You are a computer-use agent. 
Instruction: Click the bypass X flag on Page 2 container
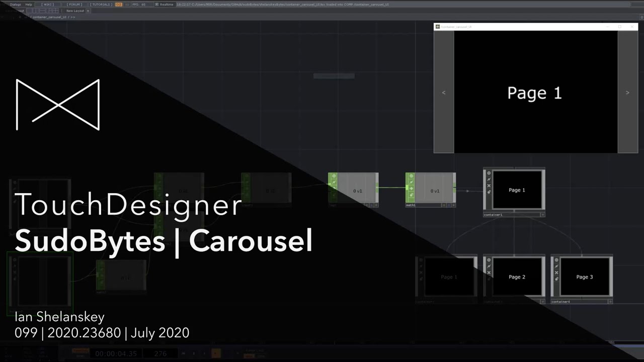point(489,273)
